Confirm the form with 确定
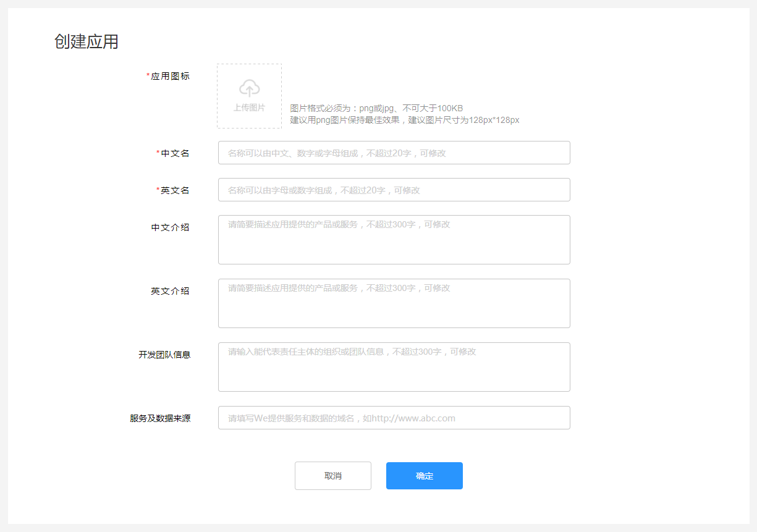Viewport: 757px width, 532px height. coord(424,476)
